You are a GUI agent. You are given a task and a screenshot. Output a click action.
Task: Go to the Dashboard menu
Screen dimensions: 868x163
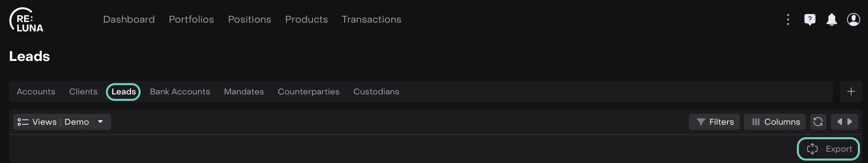129,19
